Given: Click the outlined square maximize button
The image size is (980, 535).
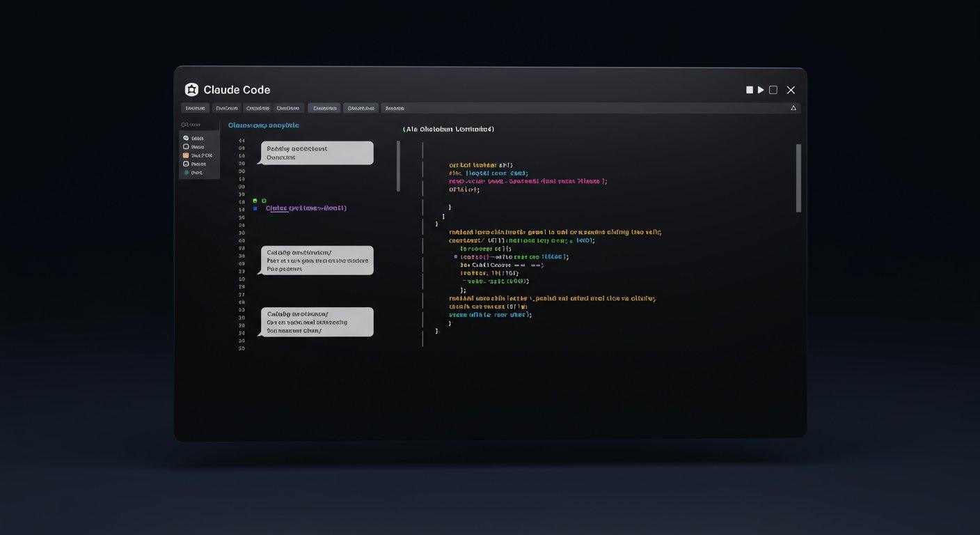Looking at the screenshot, I should tap(773, 90).
